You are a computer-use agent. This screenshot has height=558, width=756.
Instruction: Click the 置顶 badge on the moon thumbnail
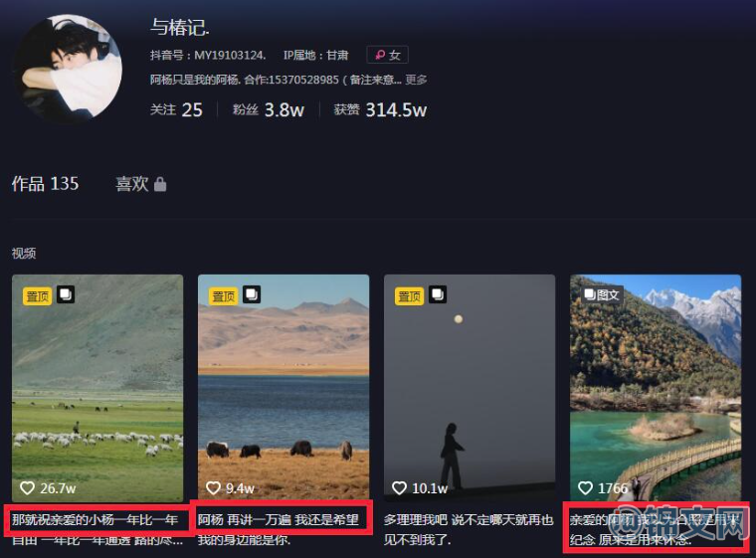(410, 295)
